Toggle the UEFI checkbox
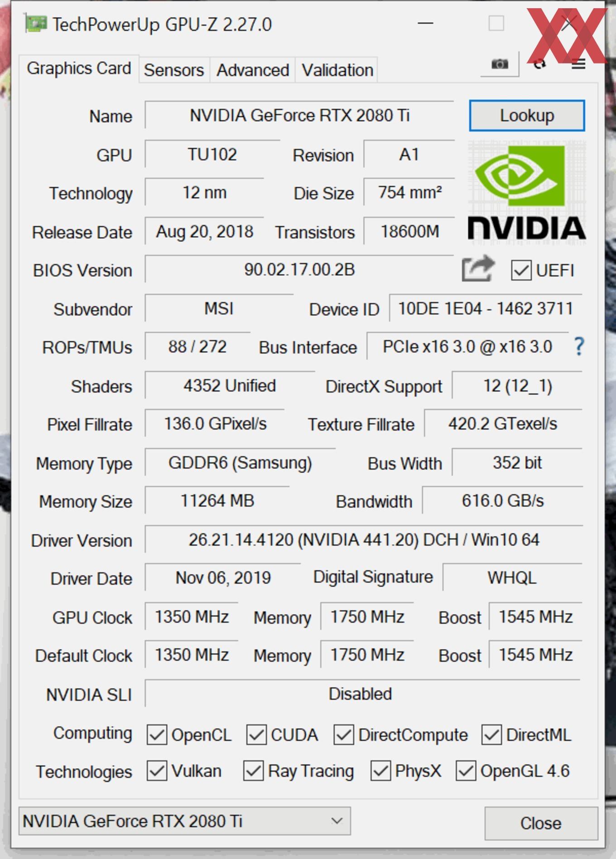Viewport: 616px width, 859px height. [x=521, y=271]
